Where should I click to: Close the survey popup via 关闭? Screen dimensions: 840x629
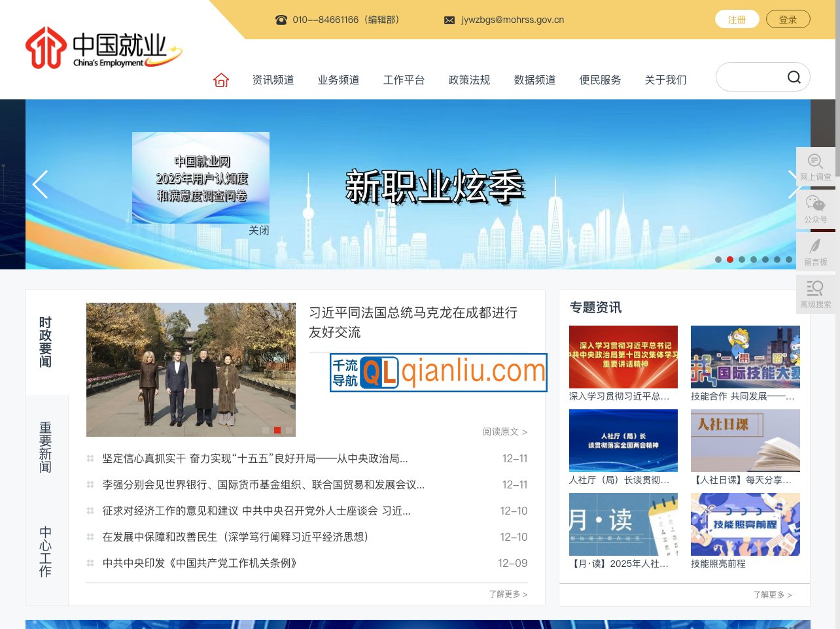[x=259, y=230]
